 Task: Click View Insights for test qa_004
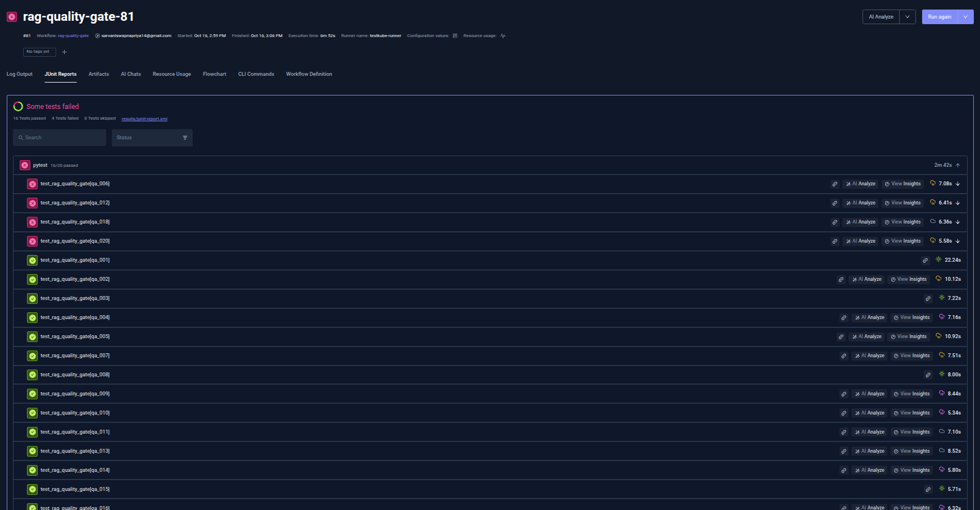pos(911,317)
